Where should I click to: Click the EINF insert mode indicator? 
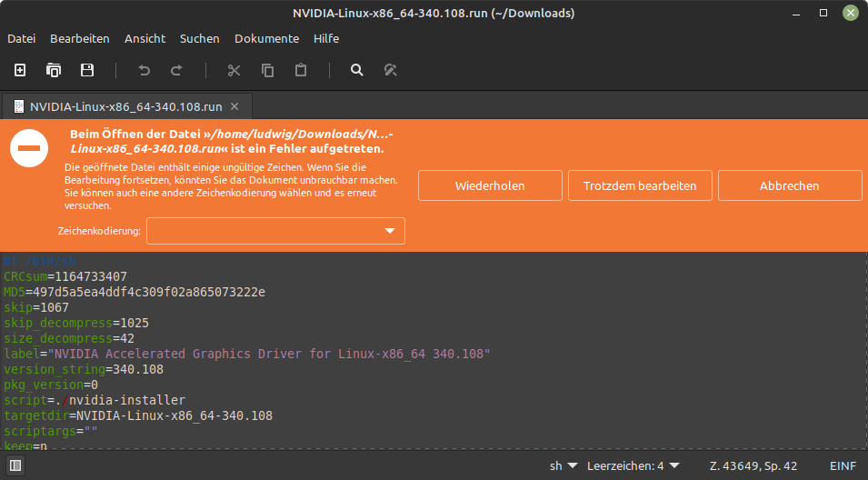pos(843,466)
